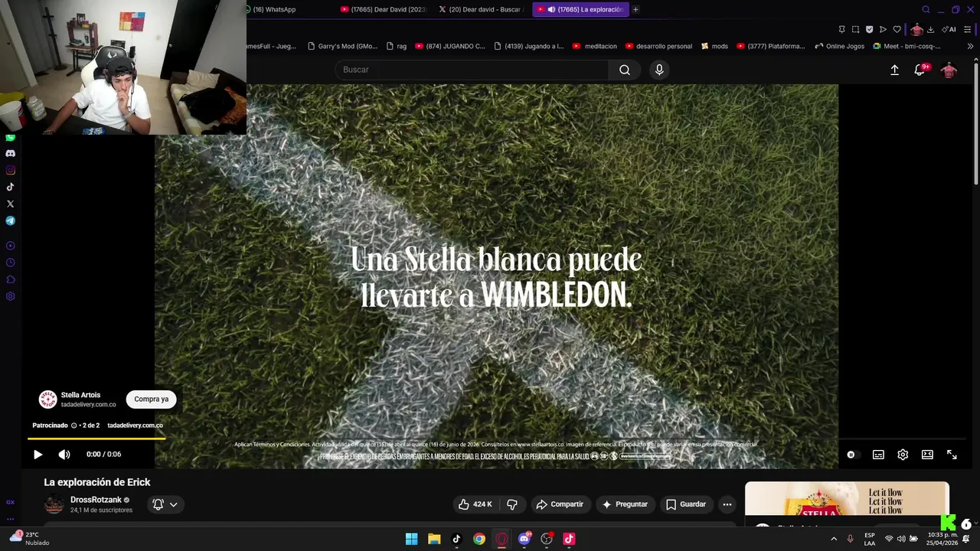Open the sidebar extensions cube icon
The image size is (980, 551).
(10, 279)
